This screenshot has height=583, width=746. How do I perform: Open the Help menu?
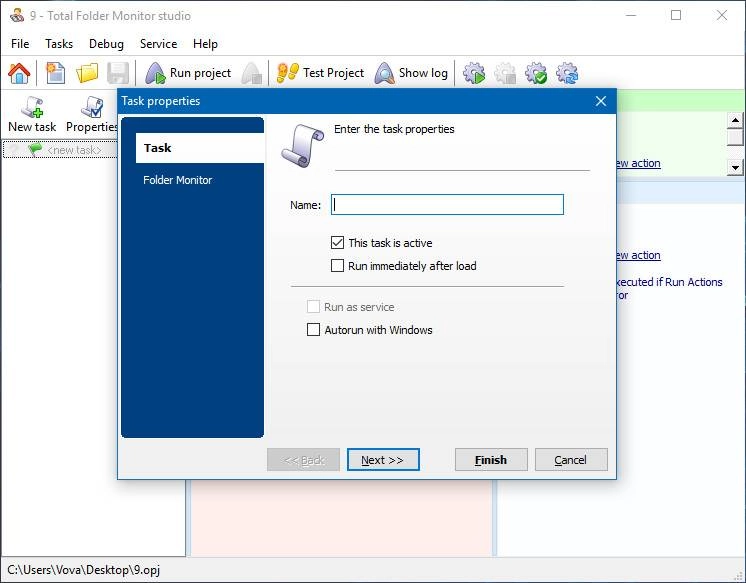pos(205,44)
